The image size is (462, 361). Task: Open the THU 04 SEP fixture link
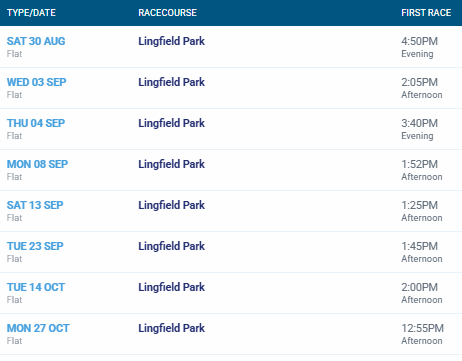tap(36, 123)
